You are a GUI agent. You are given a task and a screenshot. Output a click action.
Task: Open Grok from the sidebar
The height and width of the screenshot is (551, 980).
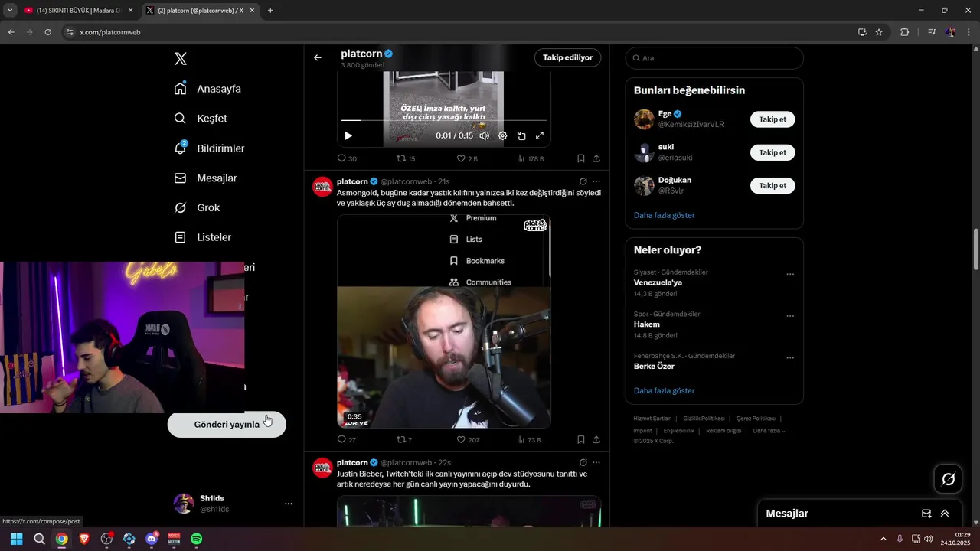[x=198, y=207]
